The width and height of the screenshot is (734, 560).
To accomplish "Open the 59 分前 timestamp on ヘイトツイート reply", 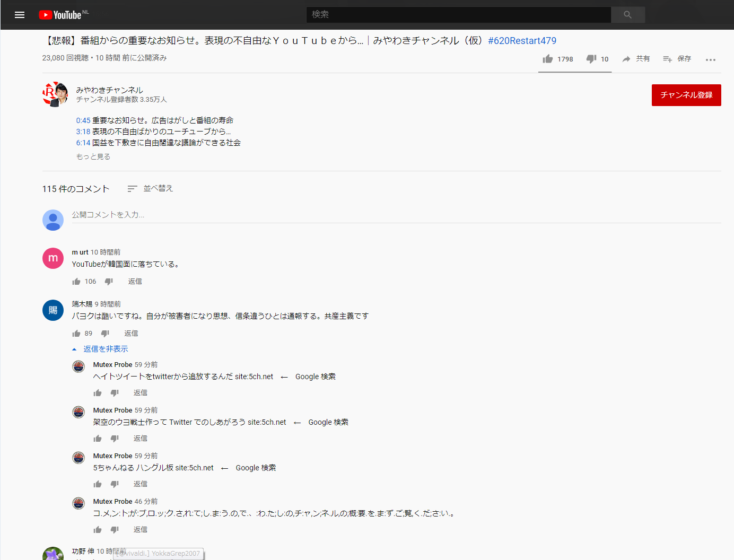I will 146,365.
